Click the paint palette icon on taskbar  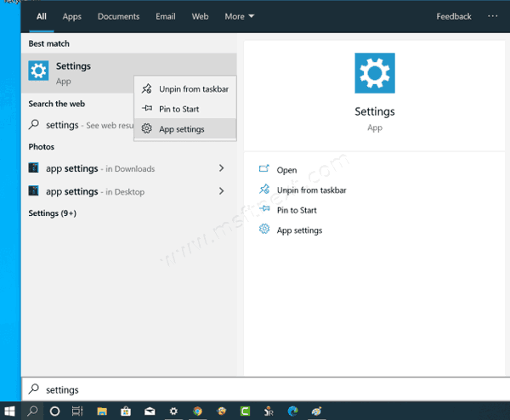316,411
